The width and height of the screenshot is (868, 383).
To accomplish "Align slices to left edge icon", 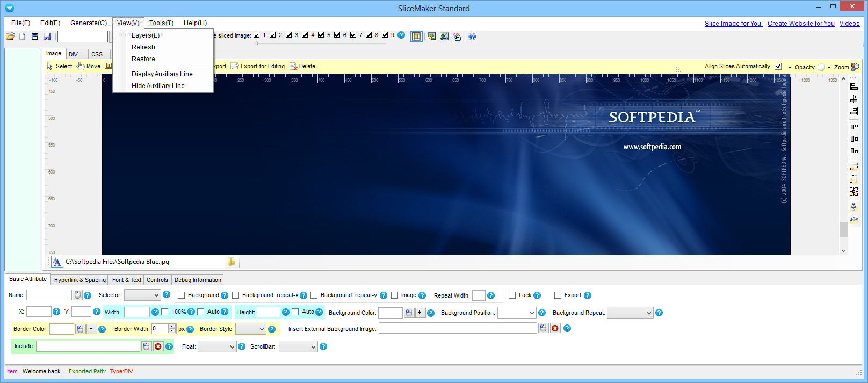I will pos(854,86).
